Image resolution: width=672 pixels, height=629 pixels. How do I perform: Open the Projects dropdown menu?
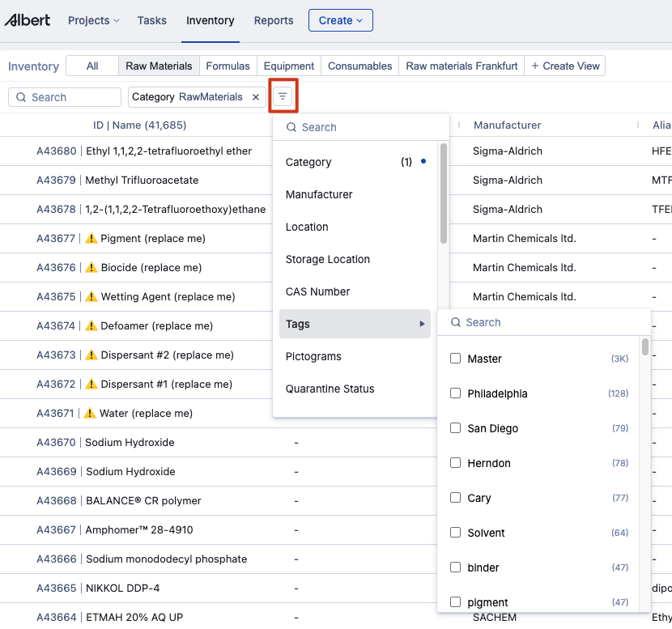93,20
